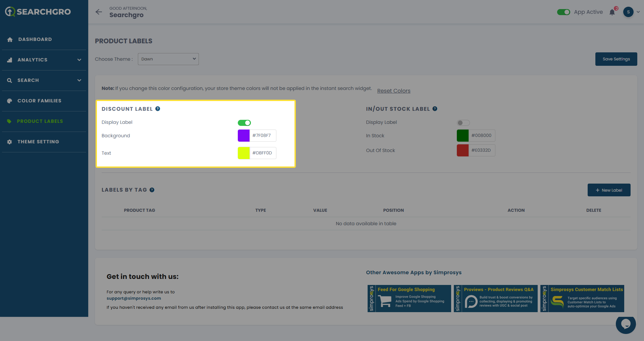The image size is (644, 341).
Task: Click the Out Of Stock hex color field
Action: click(x=481, y=150)
